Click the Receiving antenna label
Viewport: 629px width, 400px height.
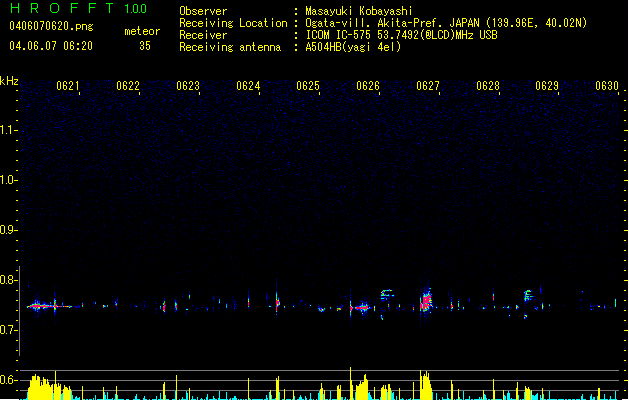[230, 47]
